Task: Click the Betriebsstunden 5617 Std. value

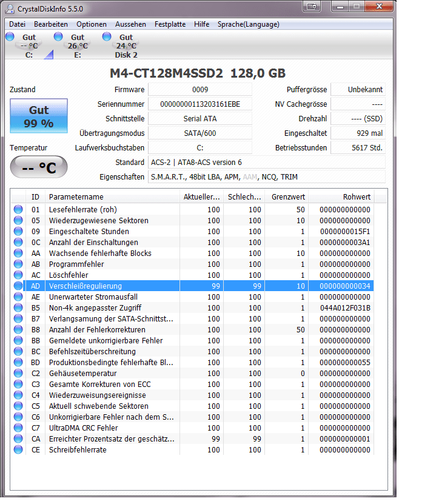Action: tap(358, 148)
